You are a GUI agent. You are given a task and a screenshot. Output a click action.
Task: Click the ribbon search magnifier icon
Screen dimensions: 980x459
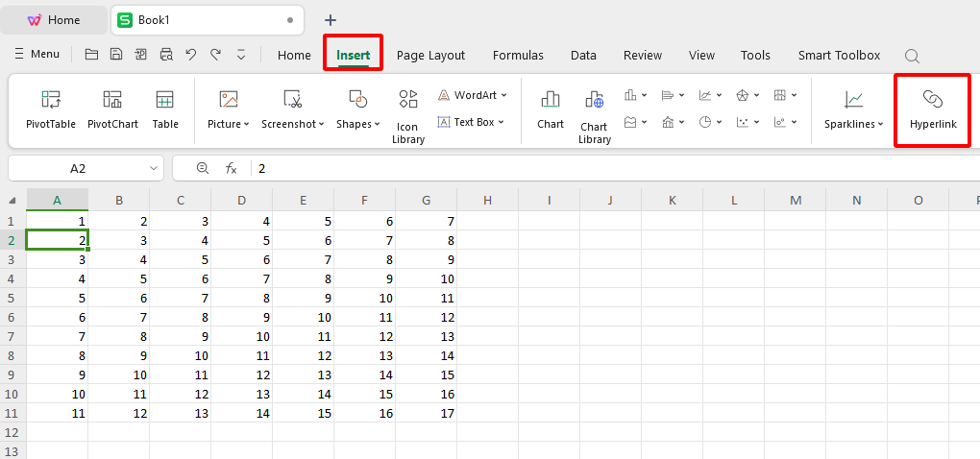pyautogui.click(x=912, y=56)
